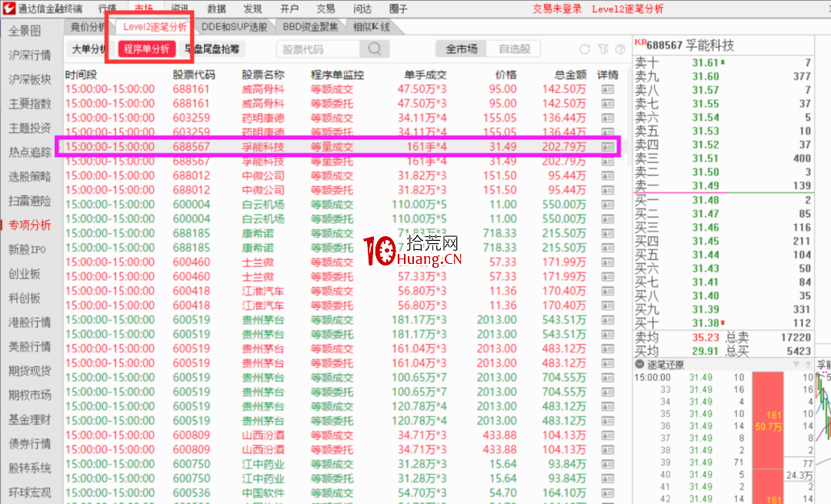The width and height of the screenshot is (831, 504).
Task: Click the refresh icon in toolbar
Action: point(585,48)
